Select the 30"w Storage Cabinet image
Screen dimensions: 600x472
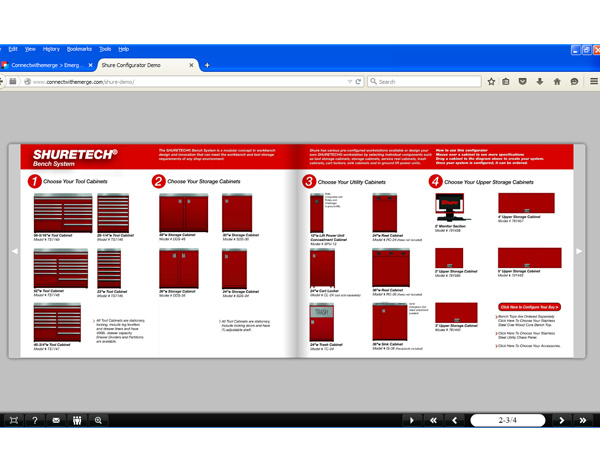pos(237,213)
